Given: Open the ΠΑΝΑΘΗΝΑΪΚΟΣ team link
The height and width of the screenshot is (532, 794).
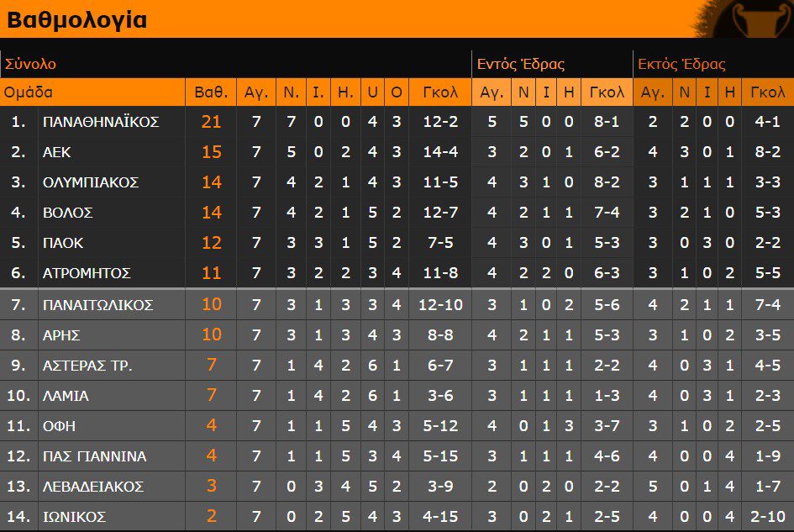Looking at the screenshot, I should (x=101, y=122).
